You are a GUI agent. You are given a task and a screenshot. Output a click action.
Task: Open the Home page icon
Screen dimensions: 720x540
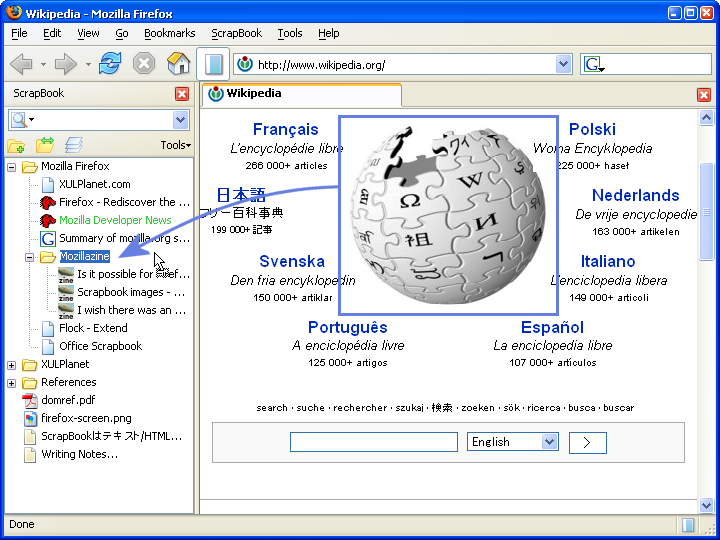coord(179,63)
